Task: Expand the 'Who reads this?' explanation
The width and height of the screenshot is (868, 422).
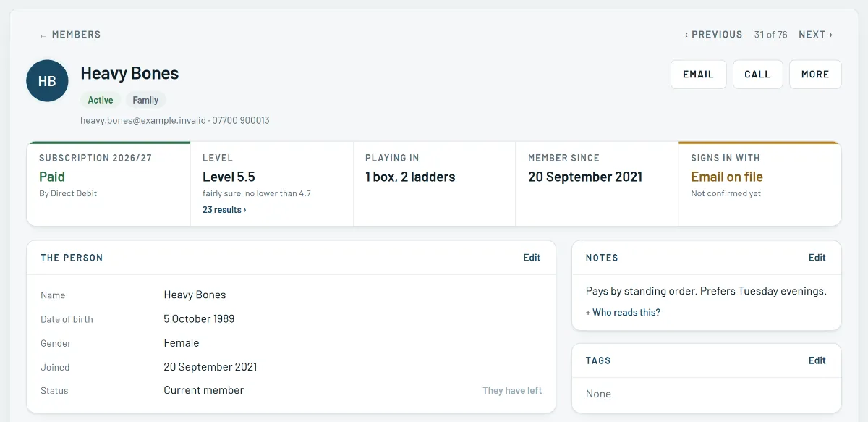Action: [x=623, y=313]
